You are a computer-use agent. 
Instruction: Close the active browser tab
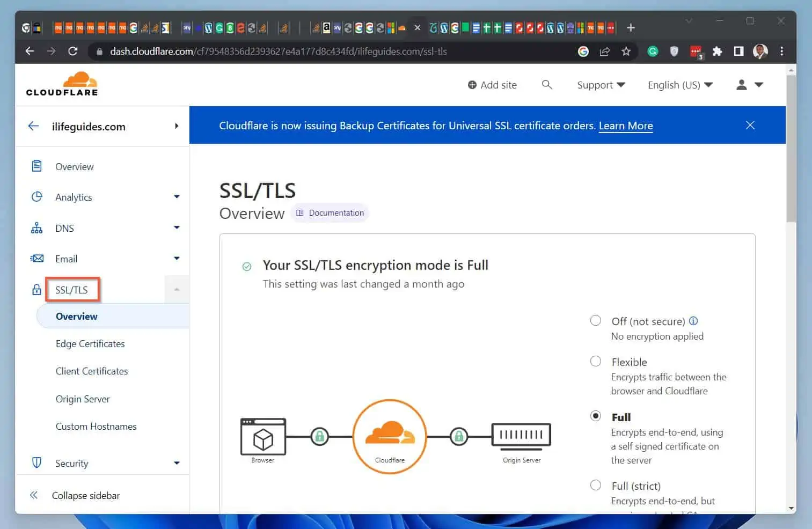418,27
